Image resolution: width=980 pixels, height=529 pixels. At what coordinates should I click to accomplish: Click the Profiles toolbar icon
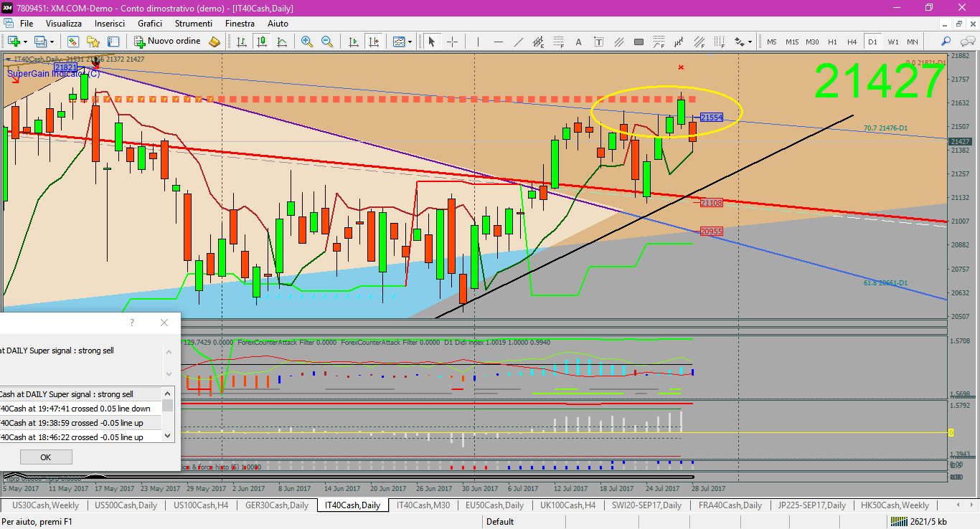[x=42, y=42]
